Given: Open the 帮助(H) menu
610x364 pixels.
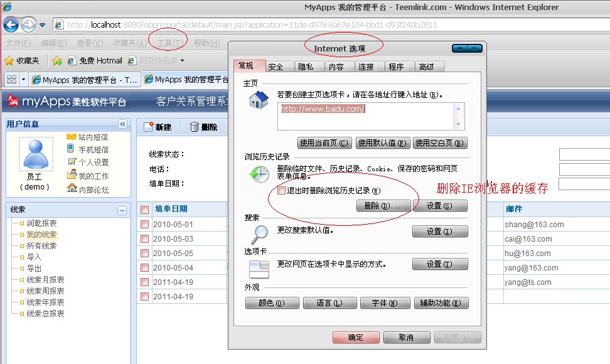Looking at the screenshot, I should click(x=206, y=43).
